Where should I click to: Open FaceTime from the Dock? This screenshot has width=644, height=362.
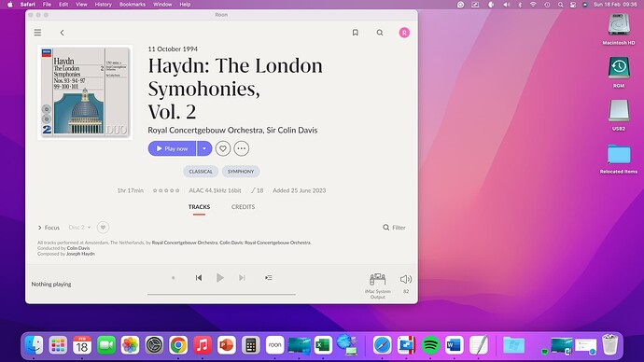(106, 345)
